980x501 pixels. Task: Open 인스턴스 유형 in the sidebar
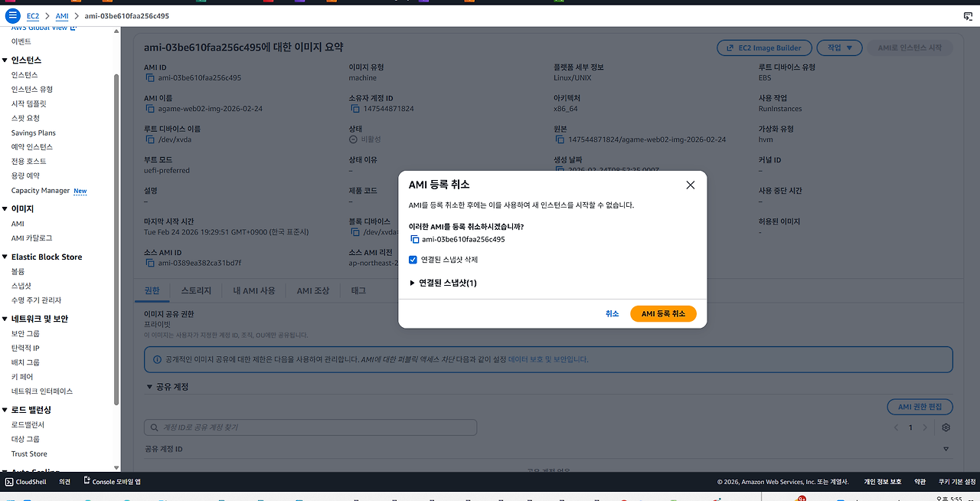click(32, 90)
